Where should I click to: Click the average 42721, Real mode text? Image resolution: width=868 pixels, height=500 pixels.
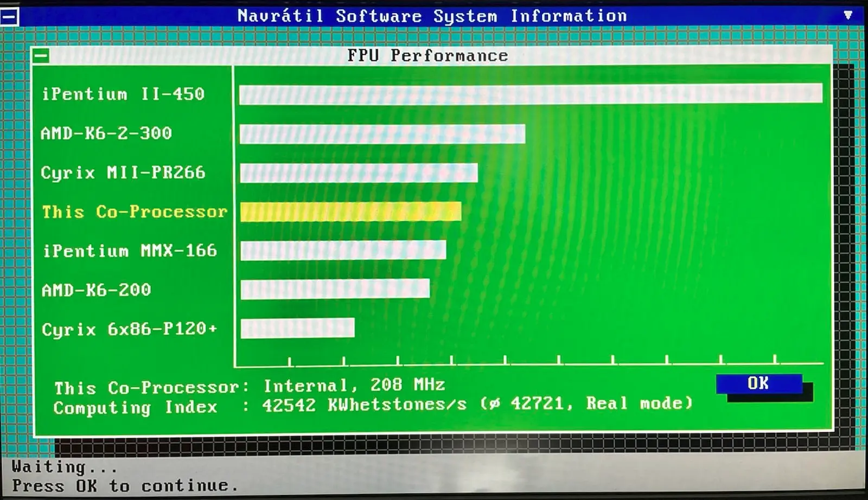point(586,403)
